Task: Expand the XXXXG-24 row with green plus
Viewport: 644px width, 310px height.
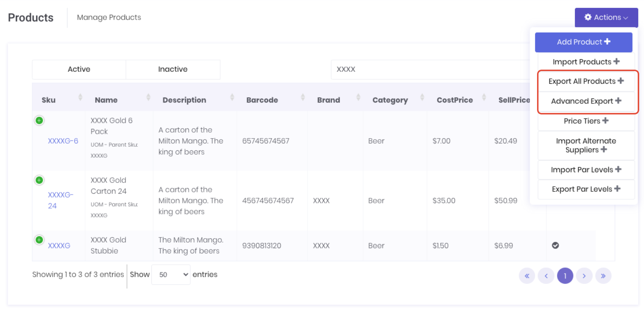Action: click(x=39, y=180)
